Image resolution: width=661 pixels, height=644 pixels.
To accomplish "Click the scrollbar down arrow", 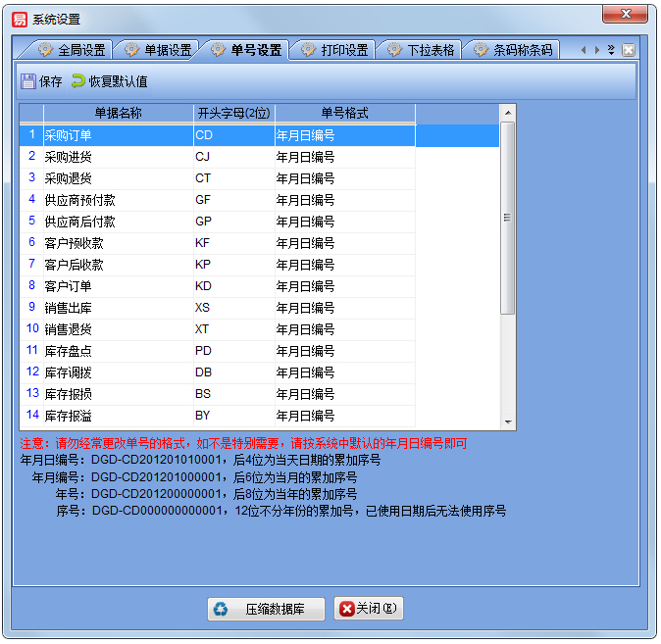I will 508,421.
